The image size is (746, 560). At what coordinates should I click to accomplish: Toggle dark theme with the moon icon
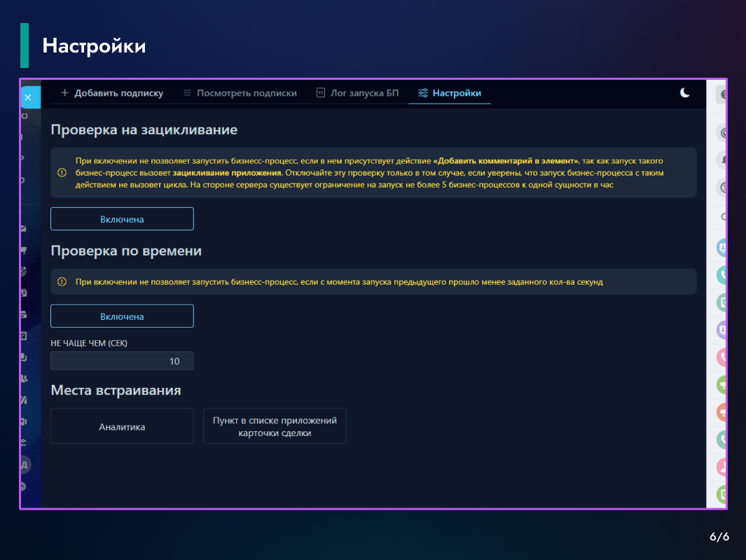[x=684, y=92]
